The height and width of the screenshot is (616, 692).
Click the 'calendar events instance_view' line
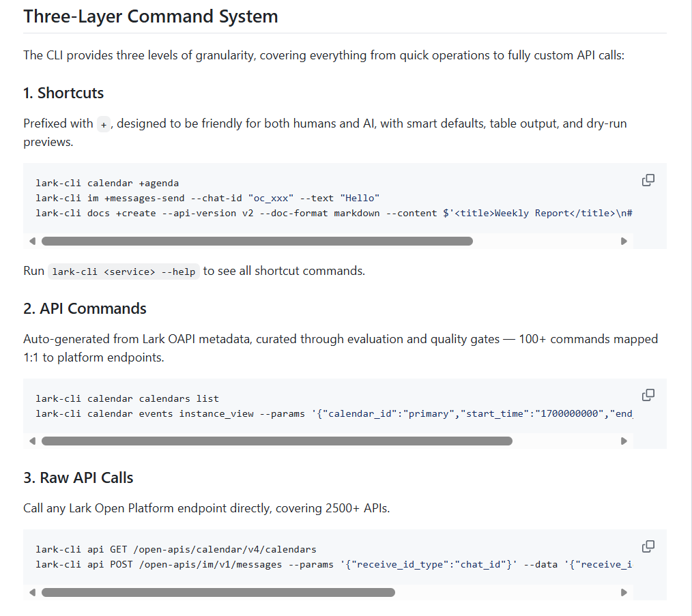coord(334,413)
